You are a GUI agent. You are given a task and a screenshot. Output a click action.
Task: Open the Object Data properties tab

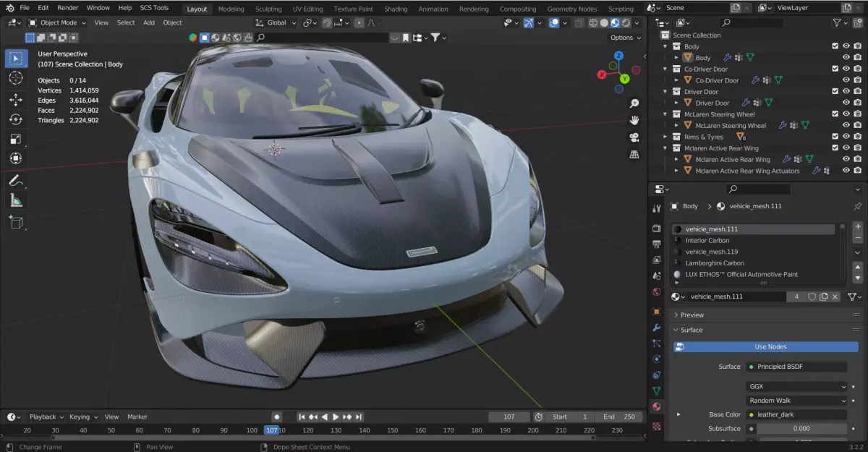(x=656, y=391)
